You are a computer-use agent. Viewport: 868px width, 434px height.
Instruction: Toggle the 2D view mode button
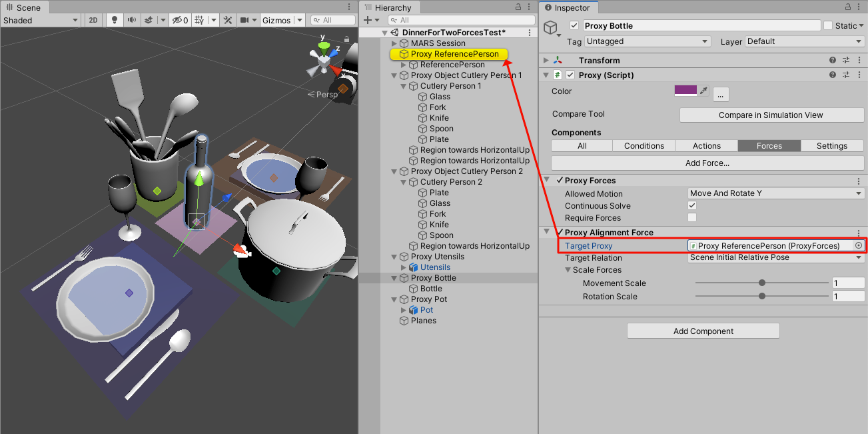(x=93, y=20)
